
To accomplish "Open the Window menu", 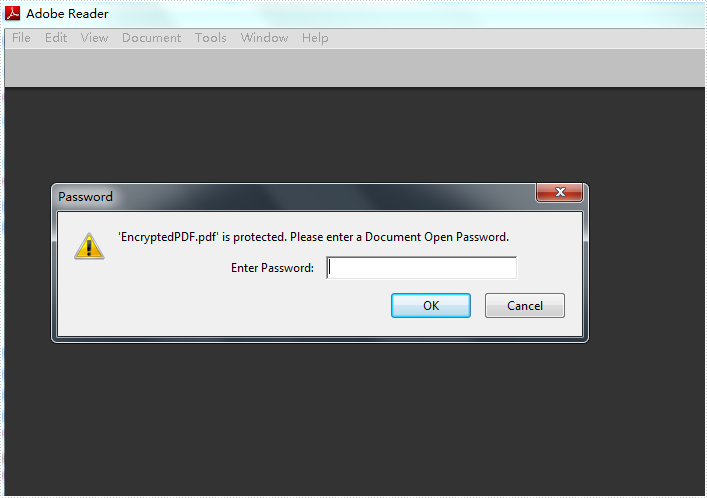I will click(264, 38).
